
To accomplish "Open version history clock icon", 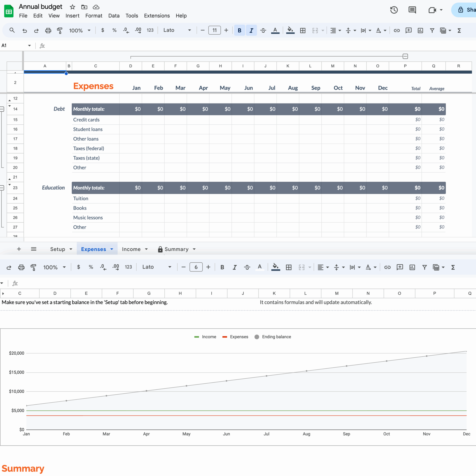I will pyautogui.click(x=394, y=10).
